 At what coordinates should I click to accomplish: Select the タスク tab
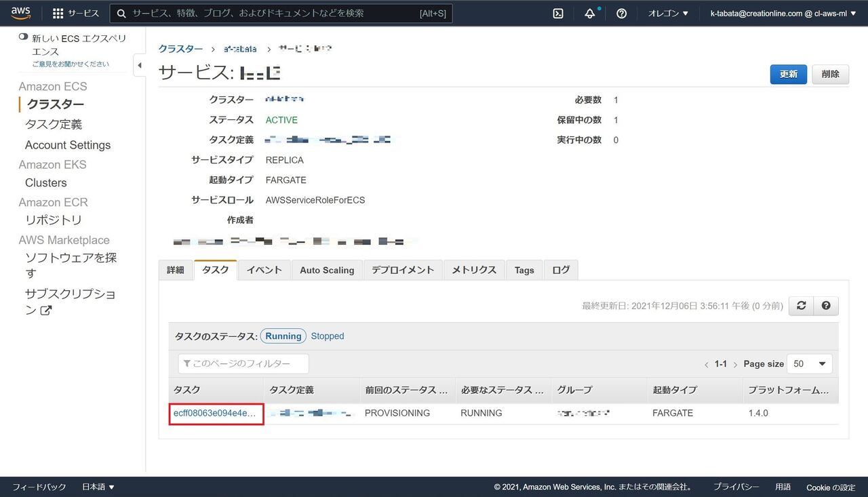(x=216, y=270)
